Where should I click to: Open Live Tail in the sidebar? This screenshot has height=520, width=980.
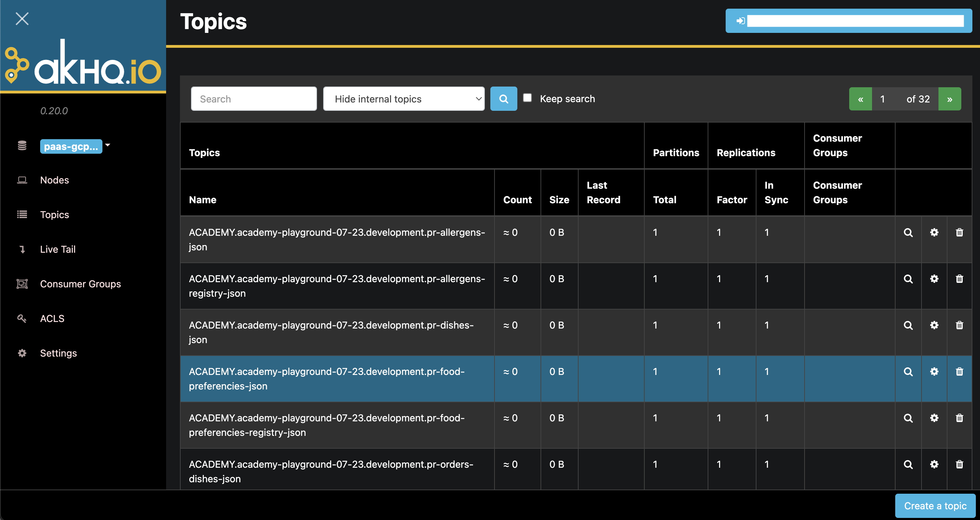pos(57,249)
